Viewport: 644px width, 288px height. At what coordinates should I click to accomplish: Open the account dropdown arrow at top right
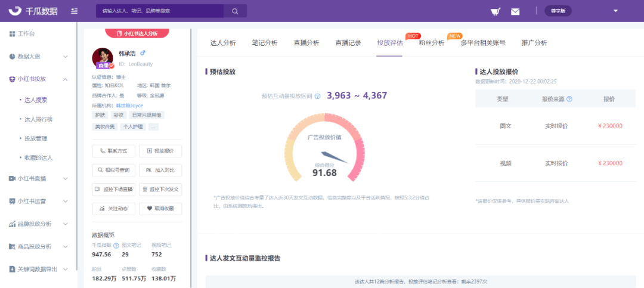click(x=615, y=11)
